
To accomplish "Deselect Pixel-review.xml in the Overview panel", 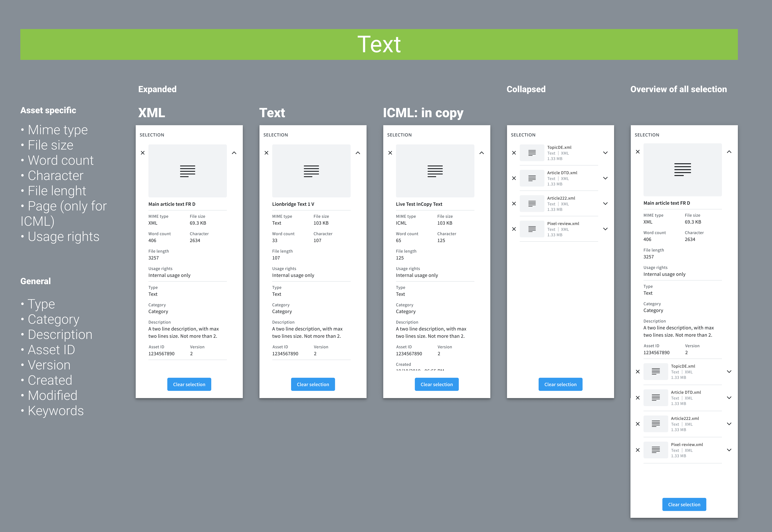I will [638, 450].
